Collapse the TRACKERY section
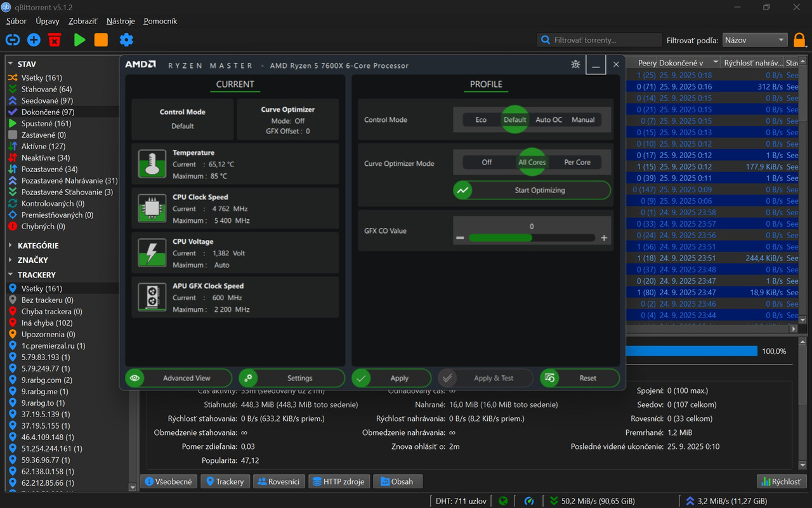Screen dimensions: 812x508 point(10,275)
